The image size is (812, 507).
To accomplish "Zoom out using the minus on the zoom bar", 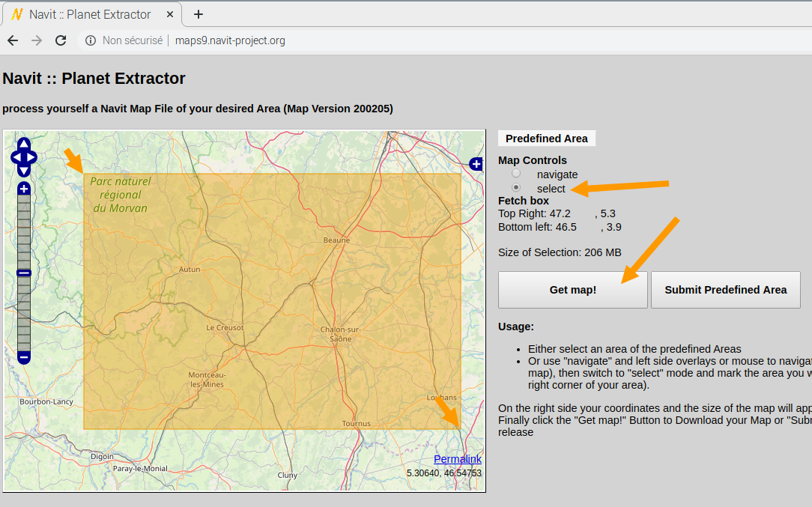I will (24, 357).
